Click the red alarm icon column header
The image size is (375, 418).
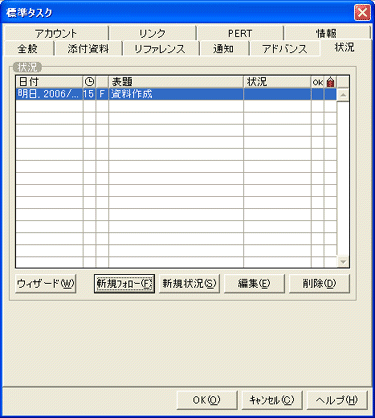coord(330,82)
